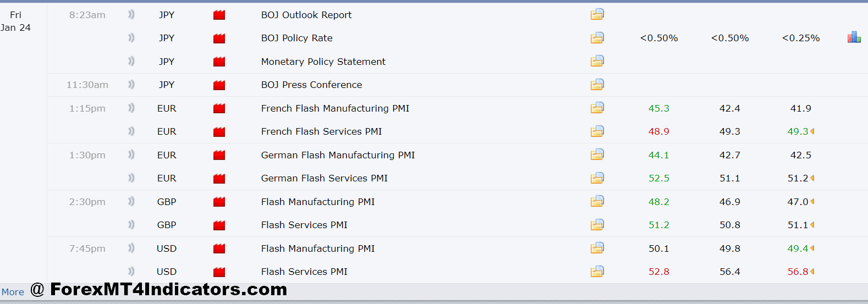Click the More link

click(13, 292)
